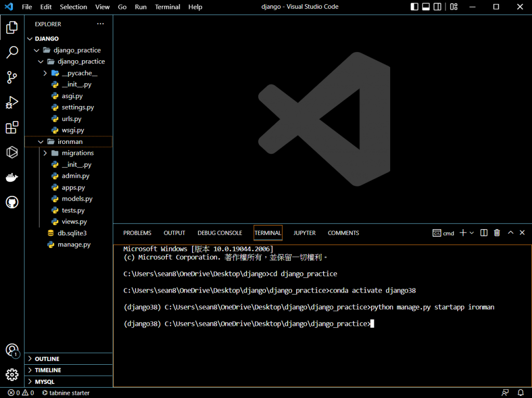Open the Extensions view icon
This screenshot has height=398, width=532.
[12, 127]
